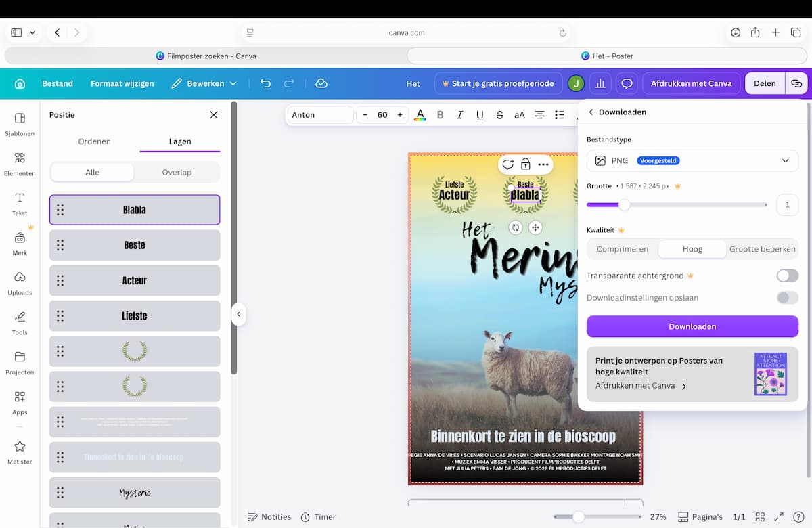Click the purple Downloaden button
This screenshot has width=812, height=528.
692,326
